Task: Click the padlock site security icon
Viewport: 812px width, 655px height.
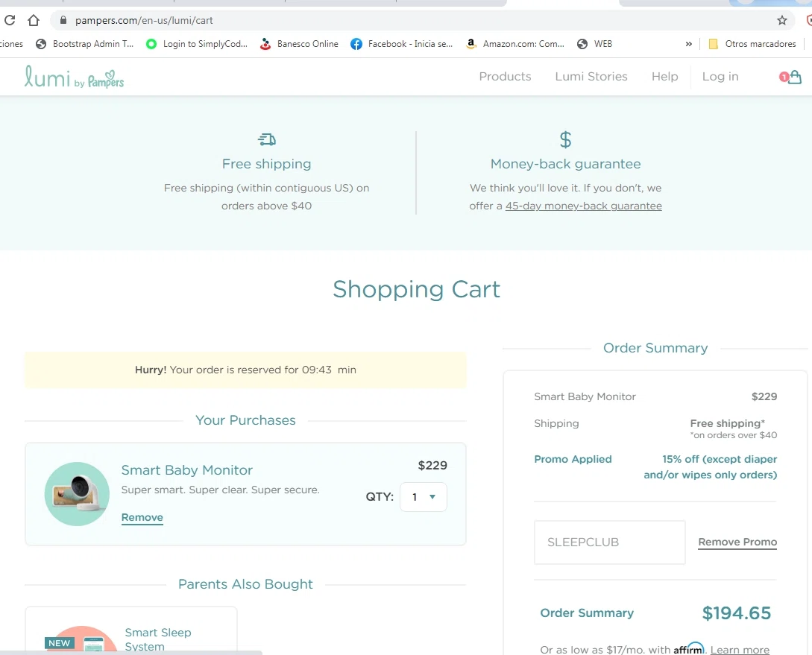Action: click(63, 20)
